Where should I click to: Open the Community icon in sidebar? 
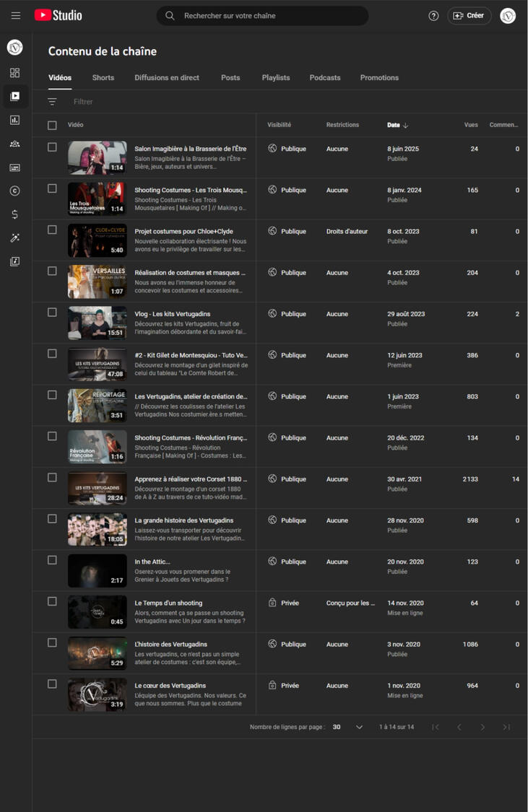[x=14, y=144]
